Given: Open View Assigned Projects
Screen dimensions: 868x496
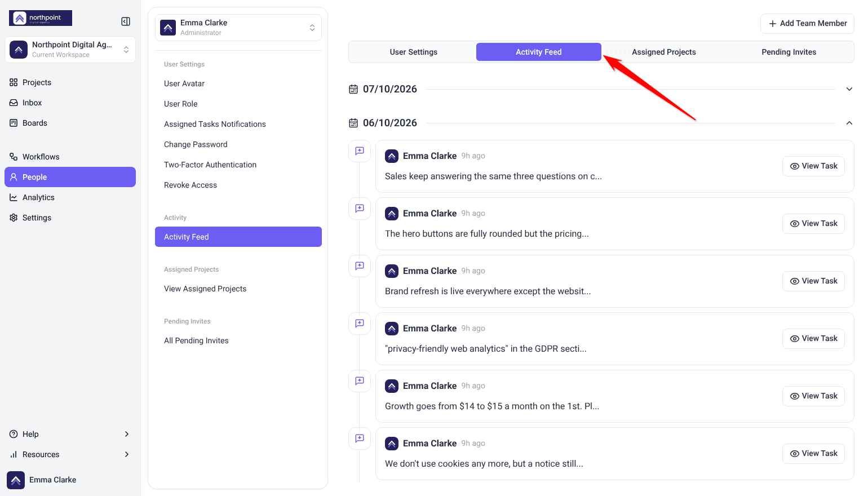Looking at the screenshot, I should 238,289.
